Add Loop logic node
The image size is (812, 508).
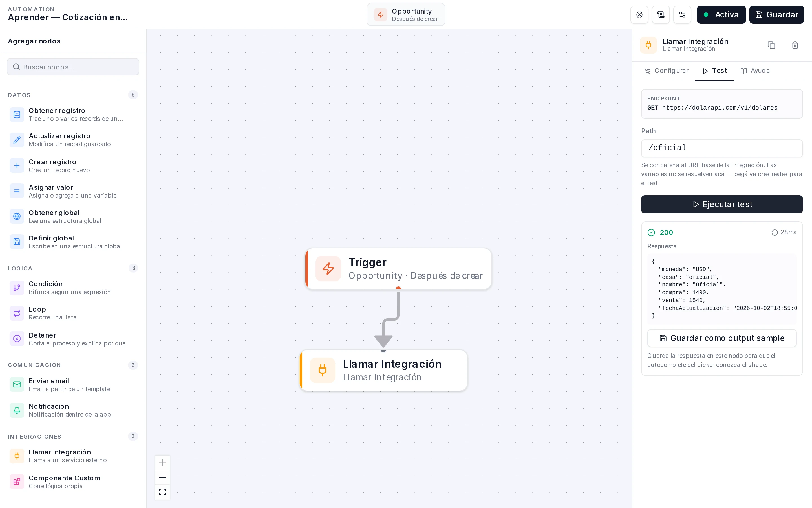73,313
